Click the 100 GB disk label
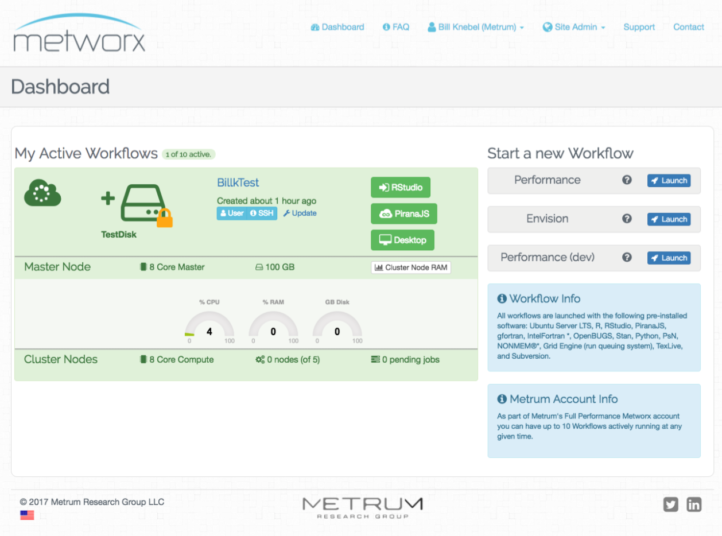The image size is (722, 536). pyautogui.click(x=275, y=267)
